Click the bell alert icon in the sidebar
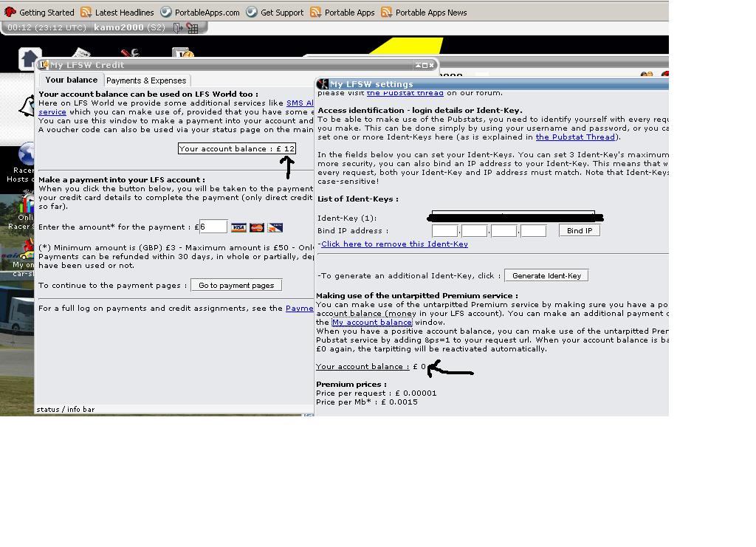 click(x=27, y=106)
